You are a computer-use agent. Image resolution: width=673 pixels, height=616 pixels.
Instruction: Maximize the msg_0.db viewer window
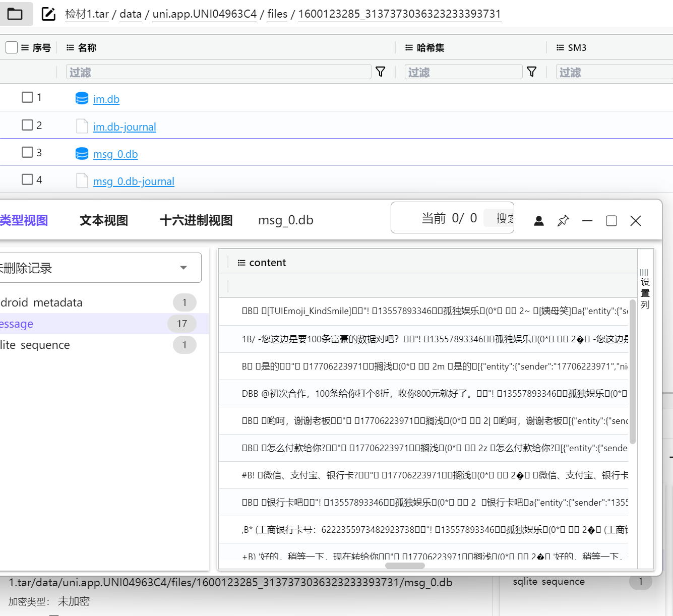point(611,221)
